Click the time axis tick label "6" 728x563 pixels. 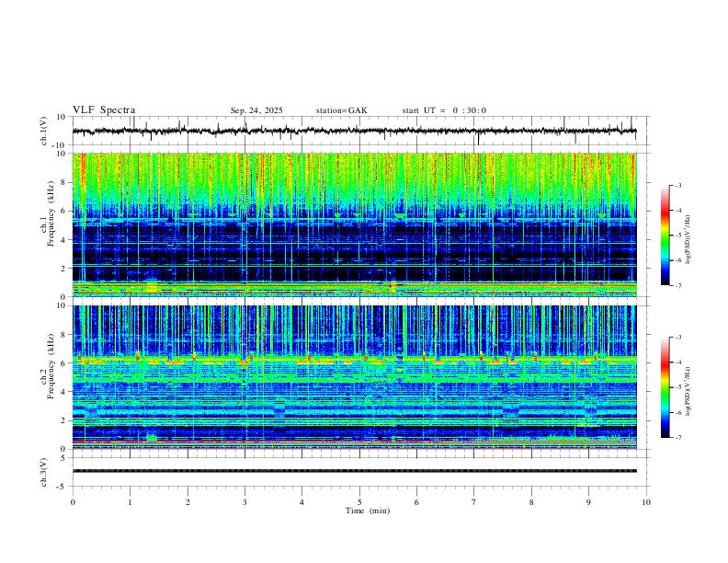(416, 502)
